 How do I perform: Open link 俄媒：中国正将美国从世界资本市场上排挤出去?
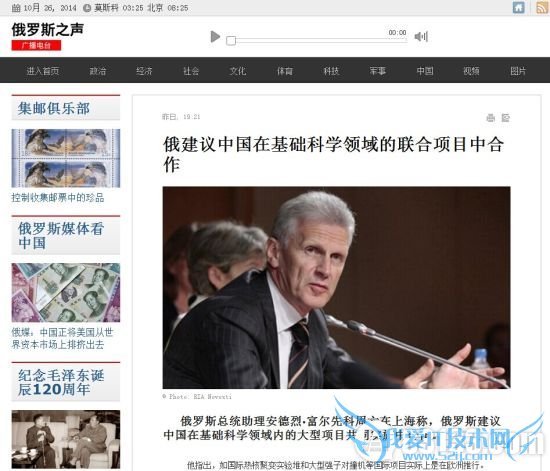[62, 338]
